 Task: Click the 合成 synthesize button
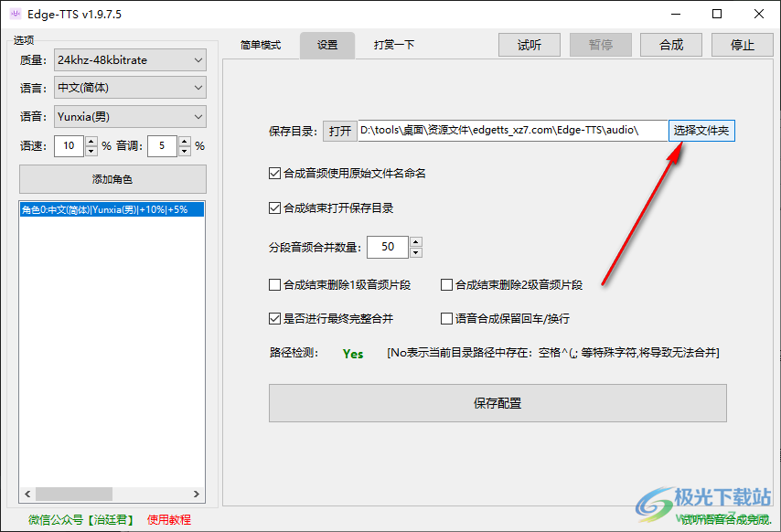click(x=671, y=46)
